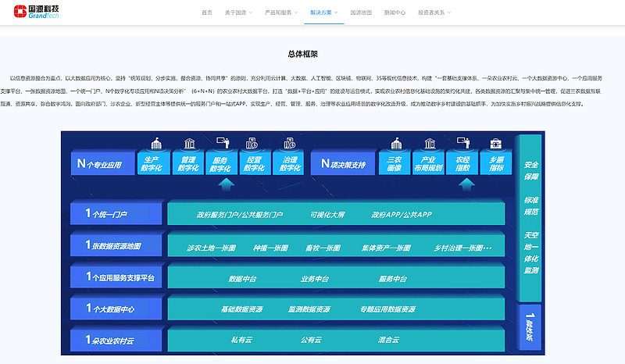Click the 总体框架 heading
Image resolution: width=625 pixels, height=364 pixels.
303,54
